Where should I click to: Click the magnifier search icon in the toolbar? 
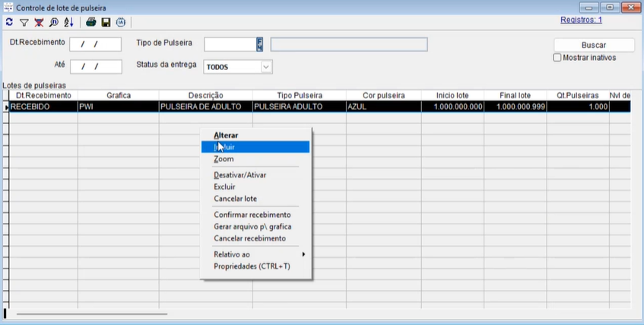click(54, 23)
